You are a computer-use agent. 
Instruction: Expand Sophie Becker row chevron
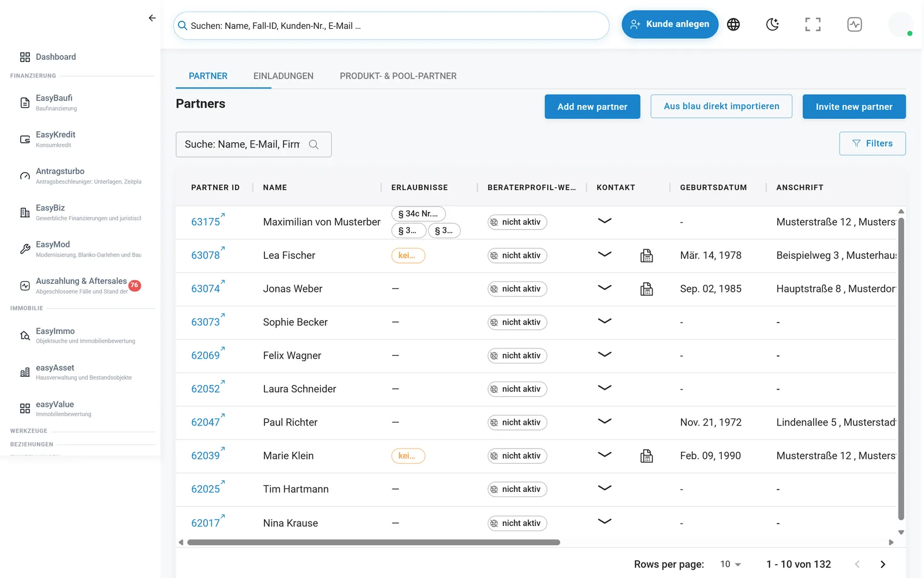click(605, 321)
